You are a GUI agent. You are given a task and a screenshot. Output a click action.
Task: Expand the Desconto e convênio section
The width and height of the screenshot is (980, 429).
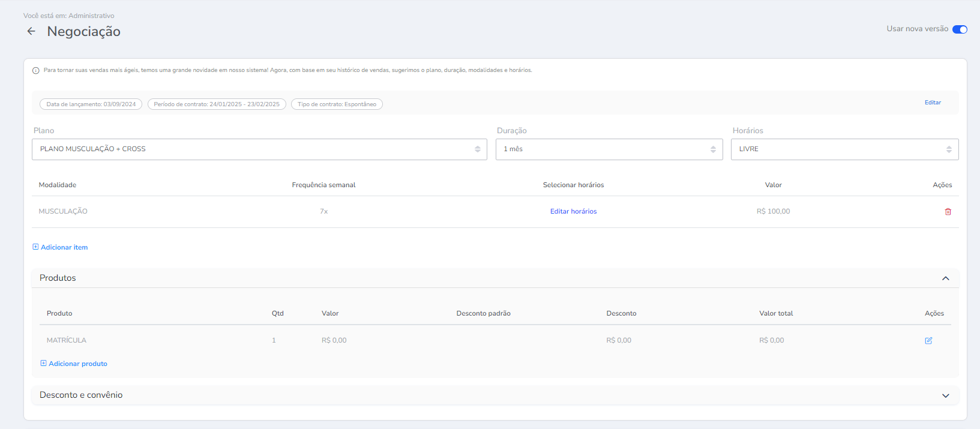[x=945, y=395]
